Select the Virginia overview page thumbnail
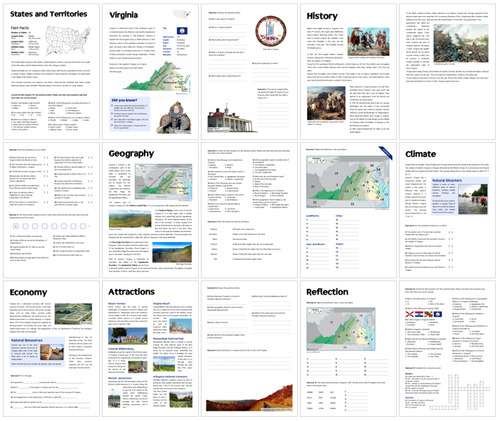The width and height of the screenshot is (500, 421). (x=150, y=71)
